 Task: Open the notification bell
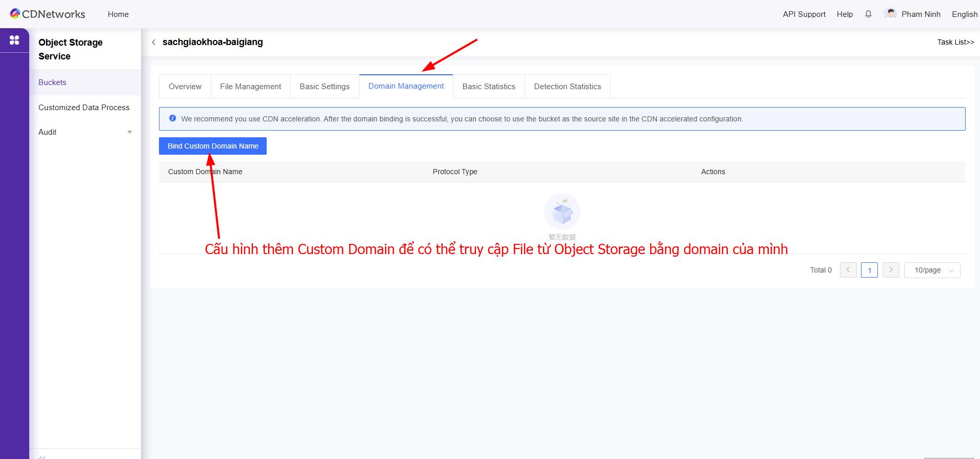pos(868,14)
